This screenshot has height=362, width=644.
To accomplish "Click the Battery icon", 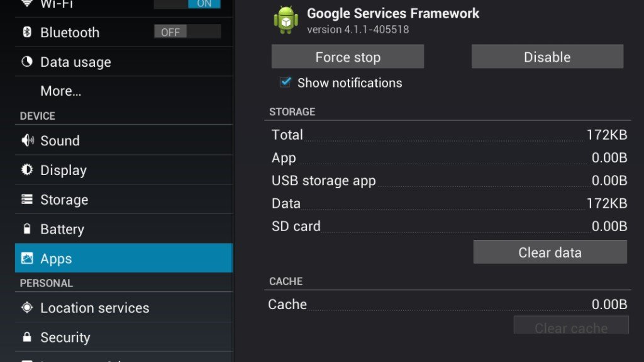I will point(27,229).
